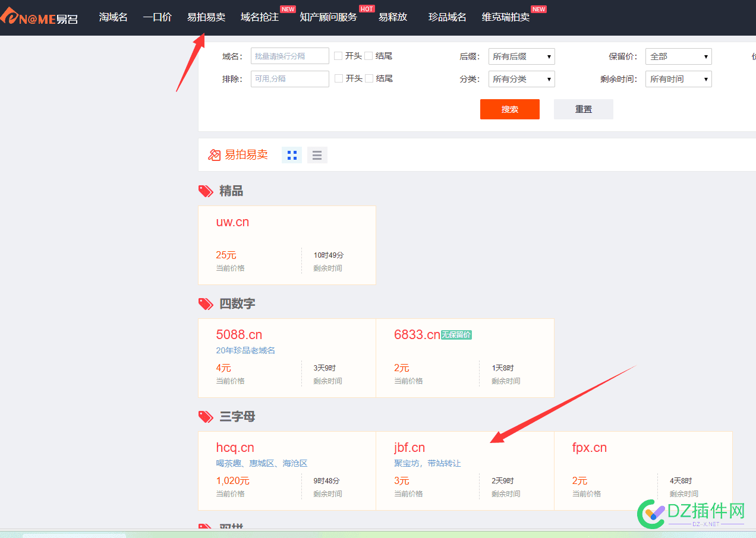Open the 域名抢注 nav menu item
756x538 pixels.
tap(260, 17)
